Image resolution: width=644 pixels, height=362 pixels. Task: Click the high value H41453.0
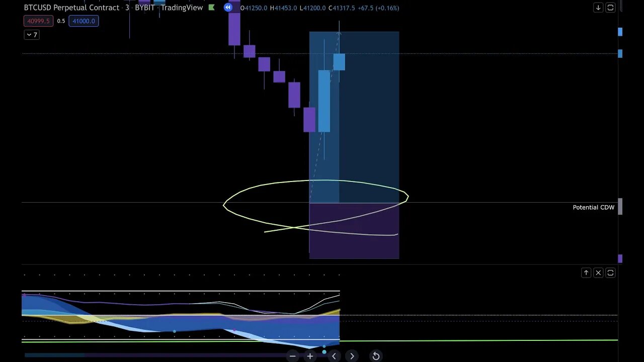pyautogui.click(x=284, y=8)
